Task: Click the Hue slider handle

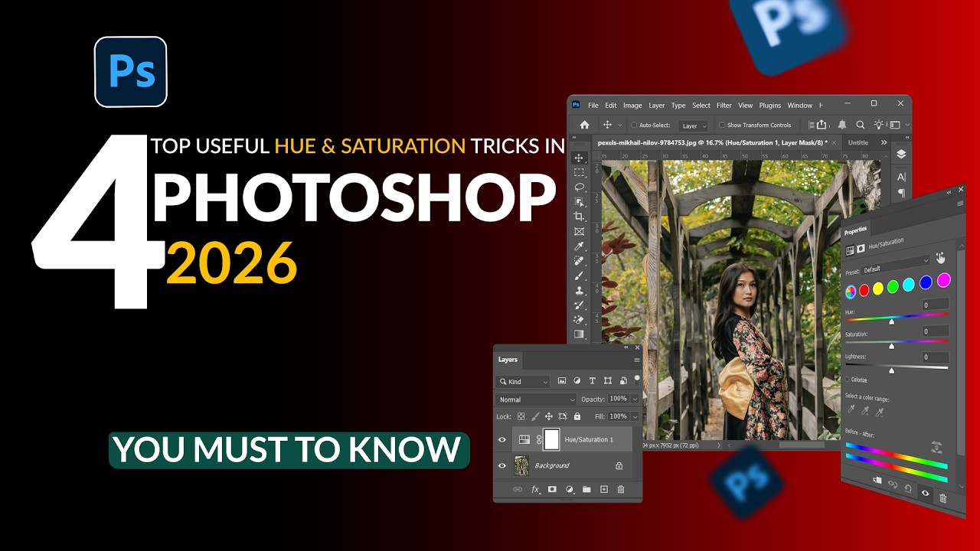Action: pyautogui.click(x=891, y=322)
